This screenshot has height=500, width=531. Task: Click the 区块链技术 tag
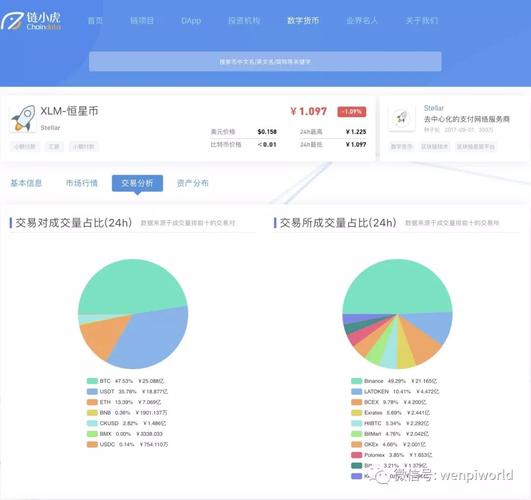(x=434, y=147)
